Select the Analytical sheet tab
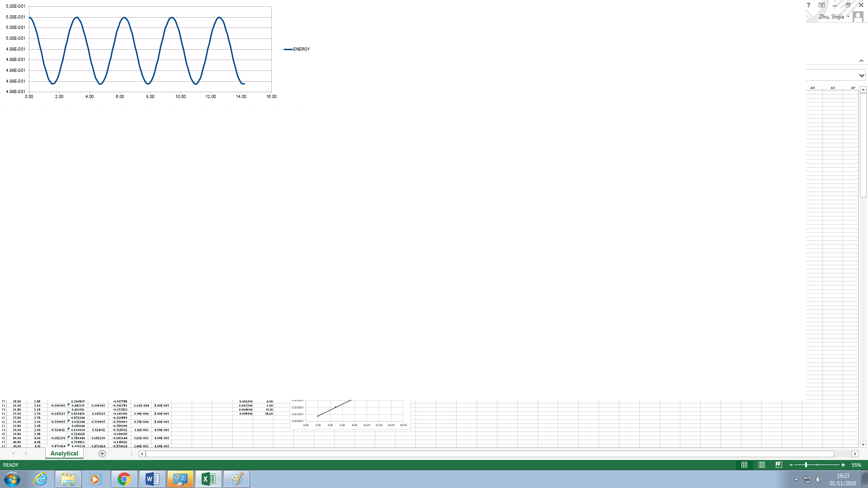The height and width of the screenshot is (488, 868). (x=64, y=454)
